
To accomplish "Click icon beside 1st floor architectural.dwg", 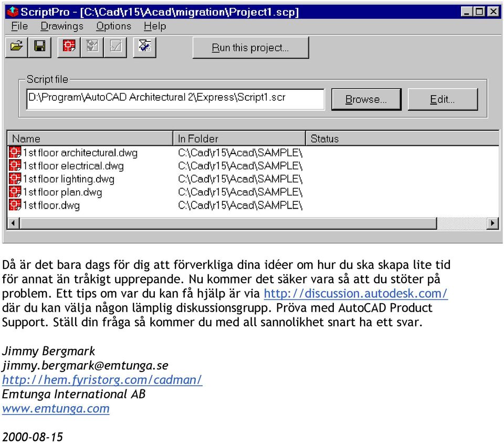I will 15,152.
